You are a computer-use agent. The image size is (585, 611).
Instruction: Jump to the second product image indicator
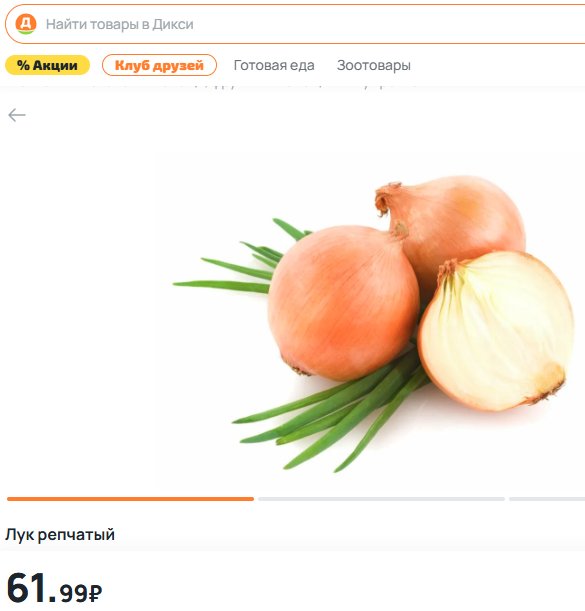381,499
